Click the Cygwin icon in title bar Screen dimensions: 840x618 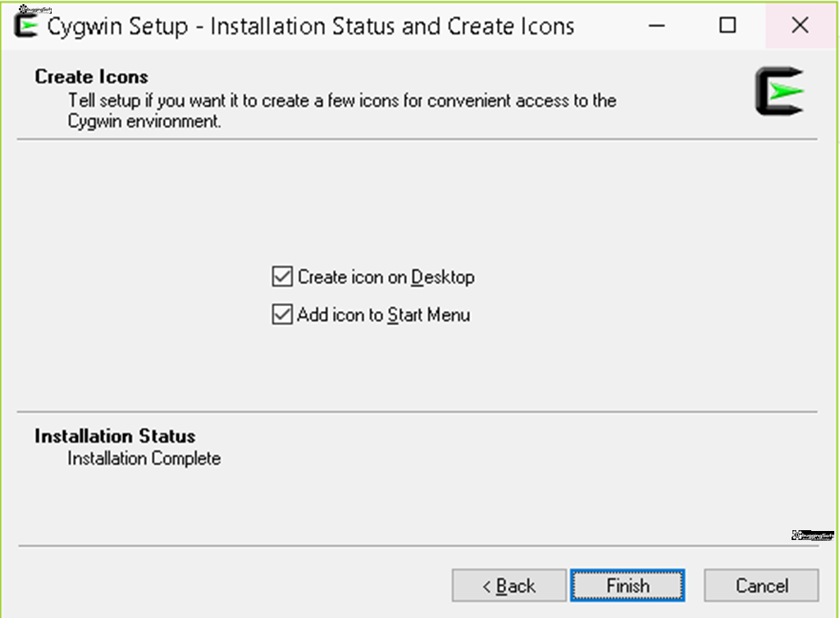pyautogui.click(x=26, y=25)
